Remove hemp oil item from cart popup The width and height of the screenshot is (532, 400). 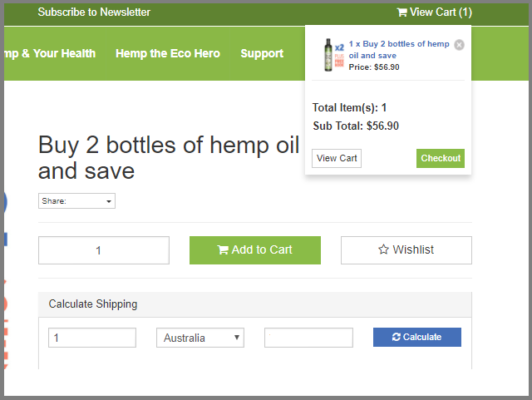tap(459, 45)
